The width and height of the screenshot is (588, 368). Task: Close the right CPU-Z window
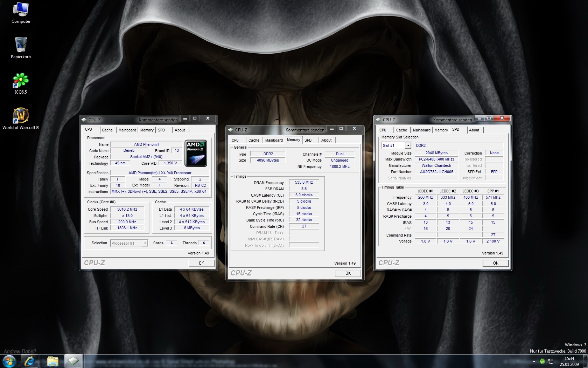(x=502, y=118)
